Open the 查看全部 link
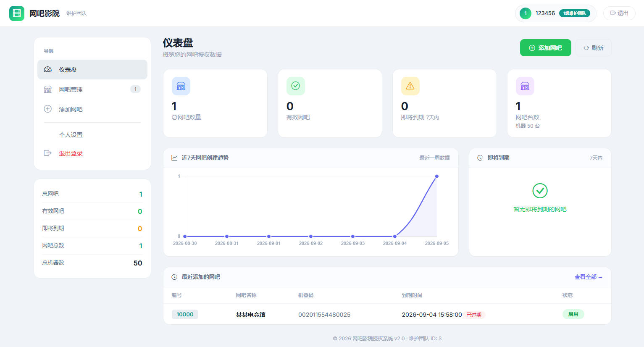 click(589, 277)
